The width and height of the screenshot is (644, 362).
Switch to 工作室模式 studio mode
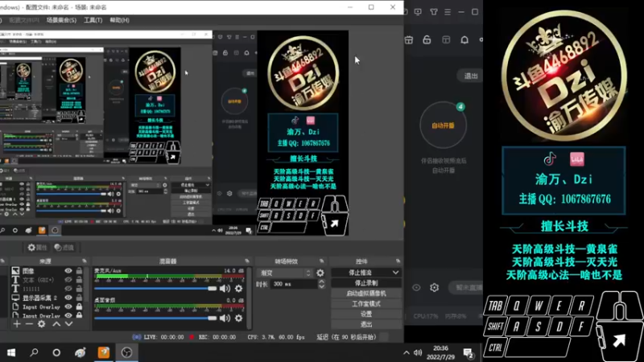(366, 304)
